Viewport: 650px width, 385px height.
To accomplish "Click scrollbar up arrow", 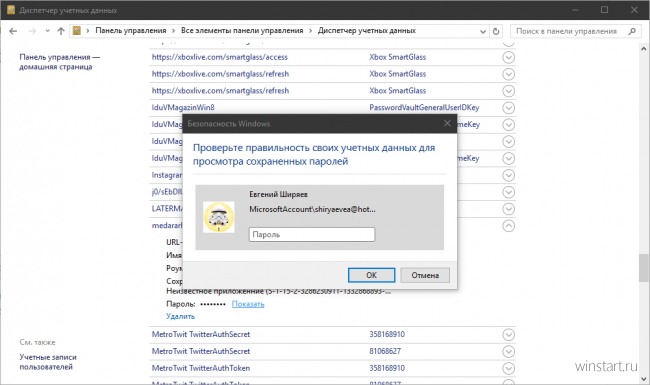I will (644, 48).
